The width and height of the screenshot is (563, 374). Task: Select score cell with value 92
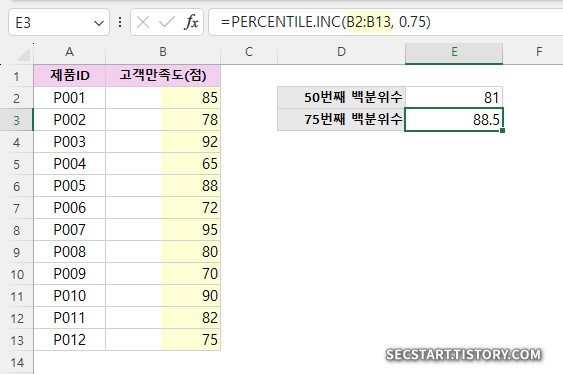[x=163, y=142]
